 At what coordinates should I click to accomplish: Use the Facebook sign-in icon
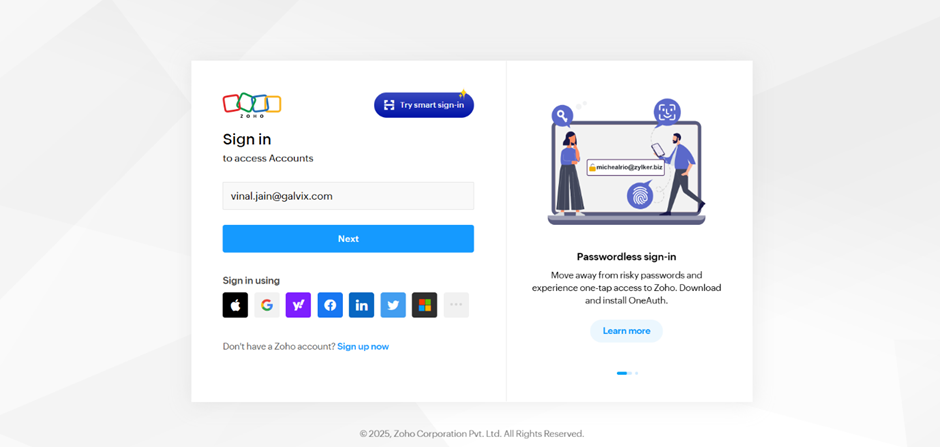330,305
